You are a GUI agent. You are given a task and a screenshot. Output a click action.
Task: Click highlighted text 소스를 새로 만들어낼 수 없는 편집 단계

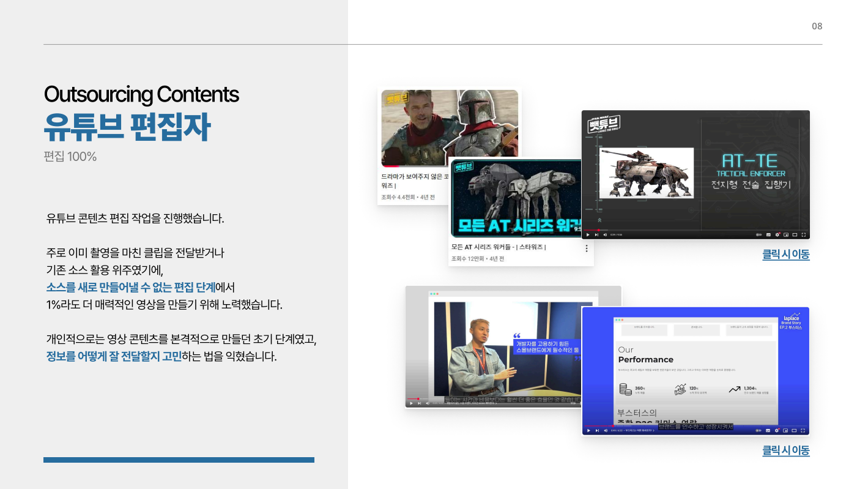pyautogui.click(x=131, y=287)
